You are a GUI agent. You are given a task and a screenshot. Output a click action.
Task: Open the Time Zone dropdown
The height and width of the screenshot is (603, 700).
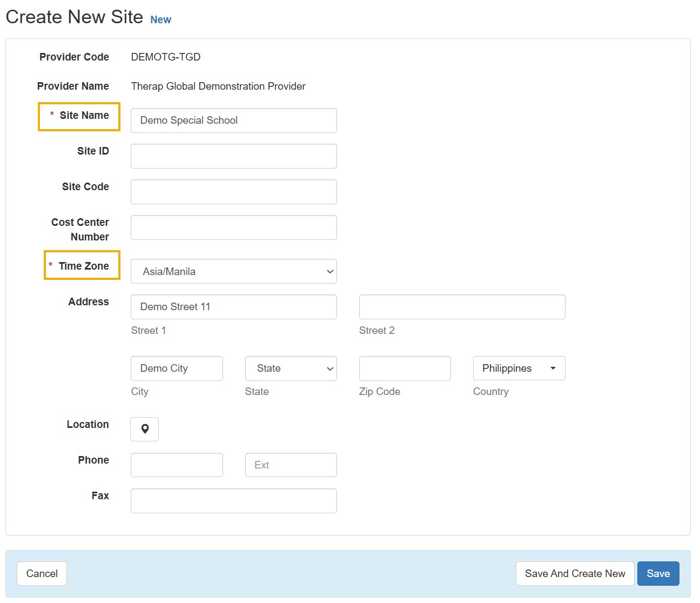point(233,271)
